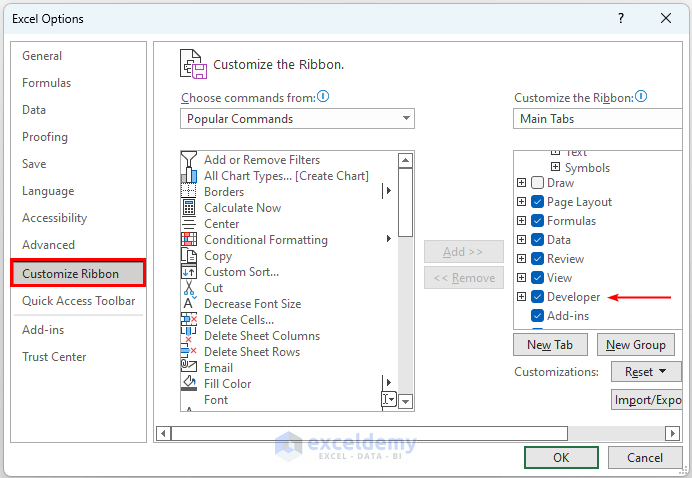Uncheck the Page Layout checkbox
This screenshot has height=478, width=692.
(x=537, y=202)
